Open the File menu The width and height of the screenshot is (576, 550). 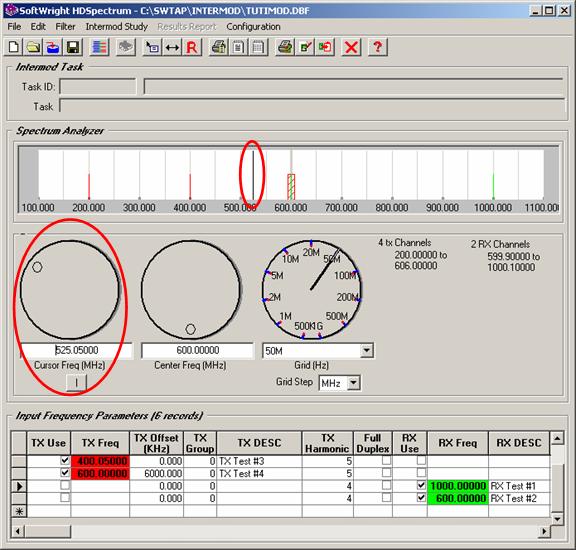tap(14, 26)
